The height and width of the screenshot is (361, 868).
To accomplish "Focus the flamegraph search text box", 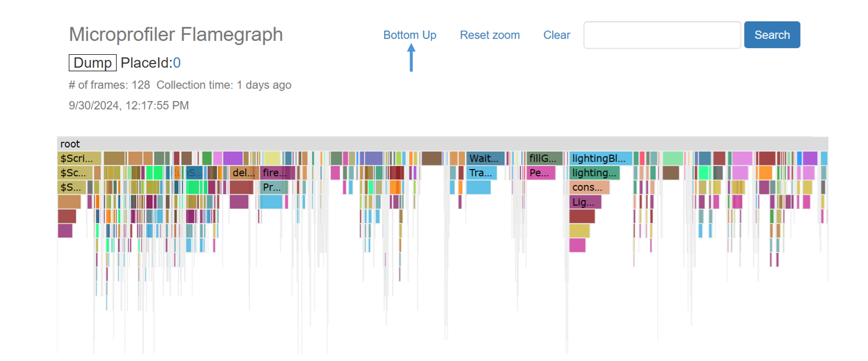I will (662, 35).
